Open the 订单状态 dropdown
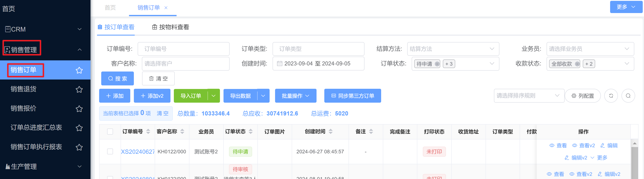This screenshot has width=644, height=179. click(455, 64)
